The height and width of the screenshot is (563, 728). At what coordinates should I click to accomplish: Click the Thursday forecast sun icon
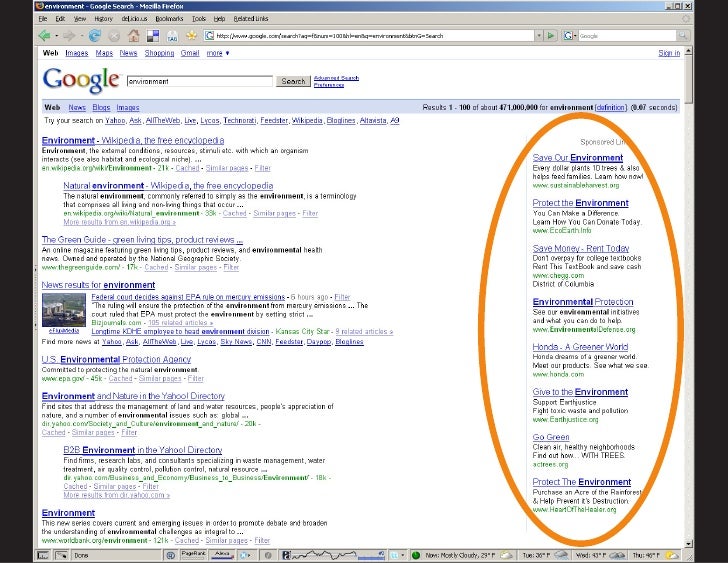pyautogui.click(x=672, y=555)
